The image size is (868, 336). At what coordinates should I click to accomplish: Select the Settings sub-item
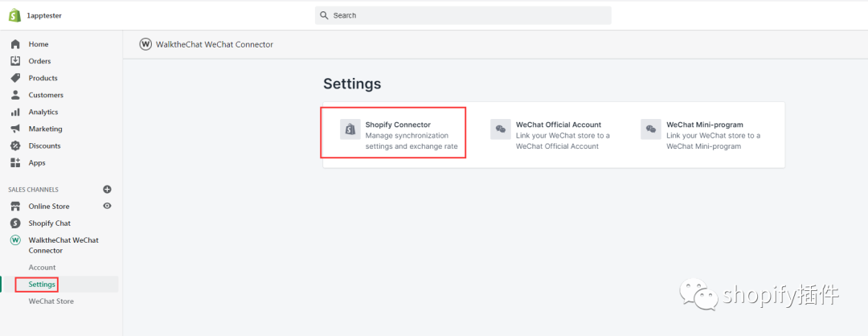(42, 285)
